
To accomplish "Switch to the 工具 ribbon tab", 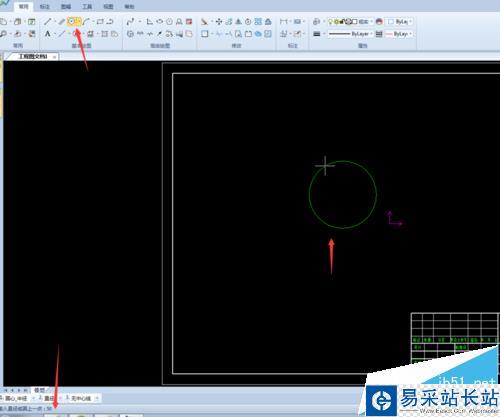I will [87, 6].
